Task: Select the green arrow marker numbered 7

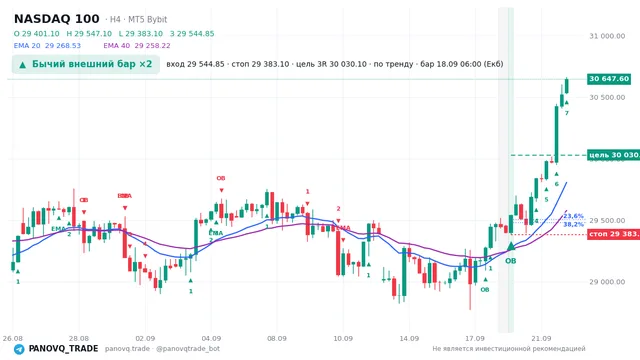Action: tap(567, 102)
